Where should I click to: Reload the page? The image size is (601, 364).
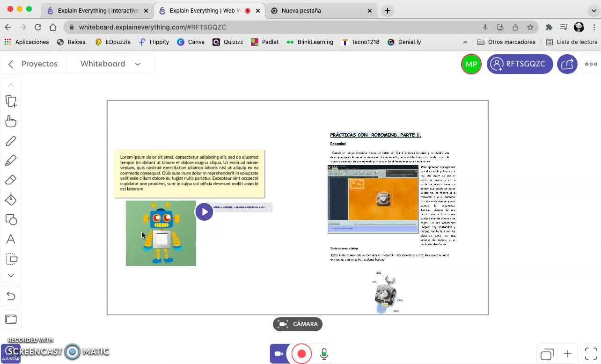click(38, 27)
